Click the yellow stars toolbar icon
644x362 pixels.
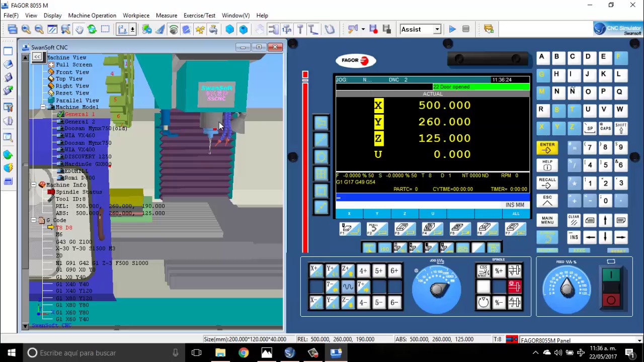(200, 29)
